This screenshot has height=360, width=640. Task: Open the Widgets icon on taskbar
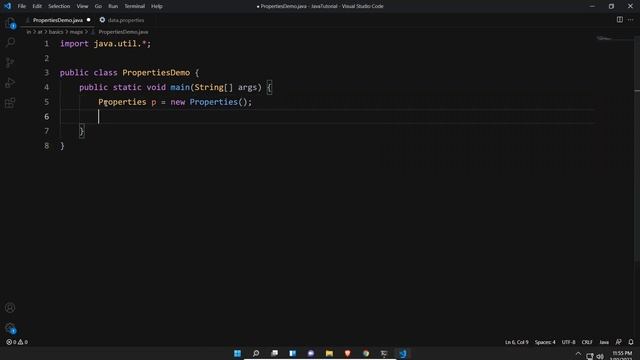tap(293, 353)
